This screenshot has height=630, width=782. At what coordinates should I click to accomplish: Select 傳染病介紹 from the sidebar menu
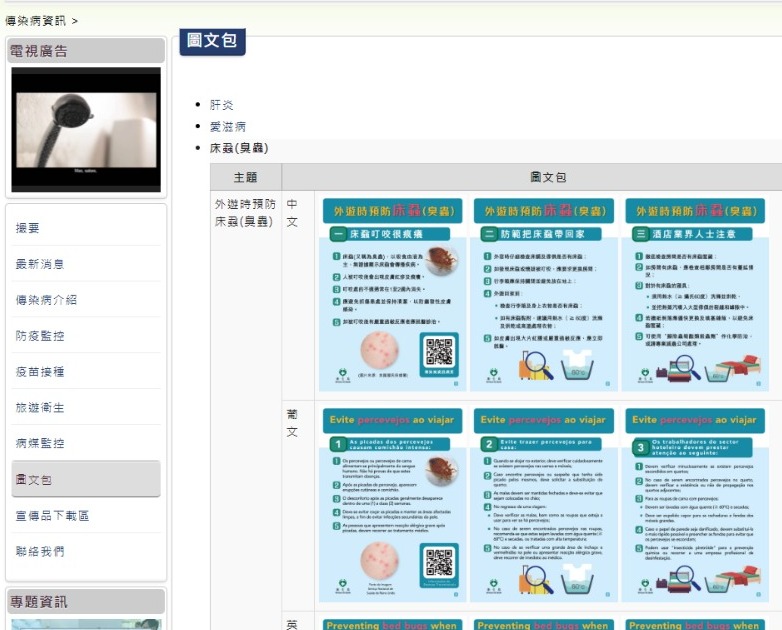coord(46,300)
